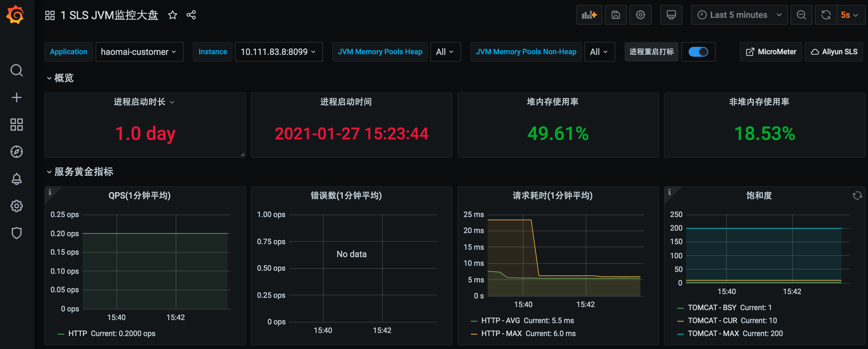Click the TOMCAT - CUR legend color line
Screen dimensions: 868x349
point(681,321)
